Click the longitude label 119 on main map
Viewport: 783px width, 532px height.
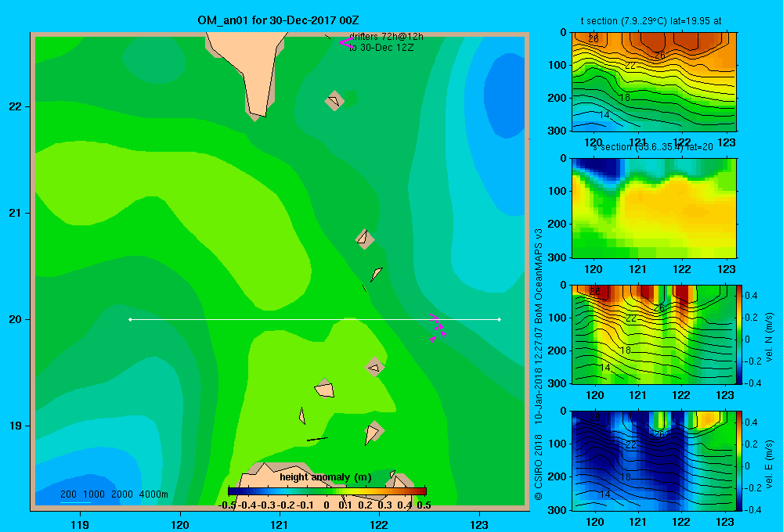(80, 524)
